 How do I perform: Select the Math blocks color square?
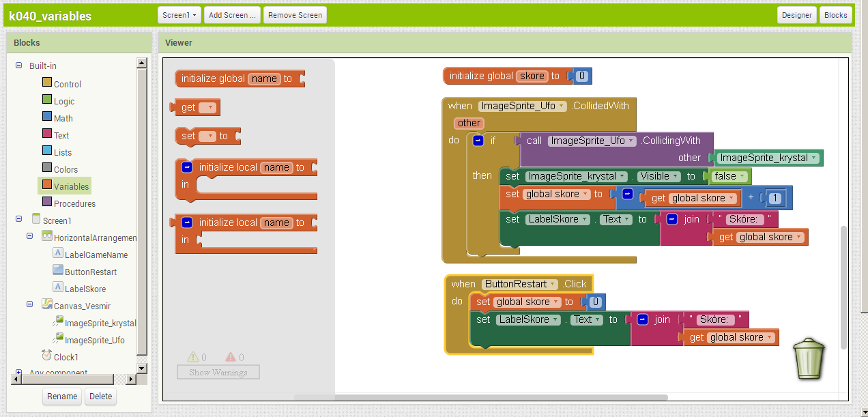coord(47,117)
